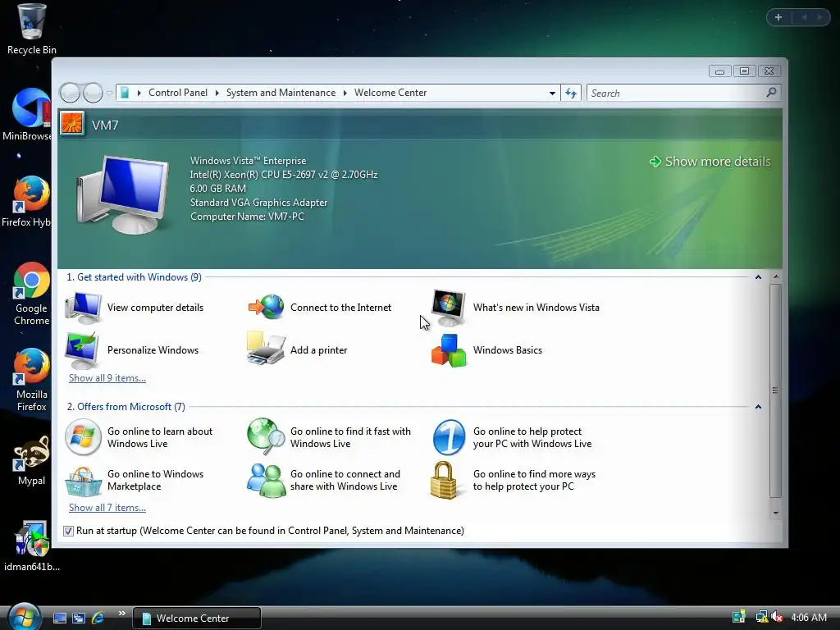
Task: Click Show more details link
Action: 710,162
